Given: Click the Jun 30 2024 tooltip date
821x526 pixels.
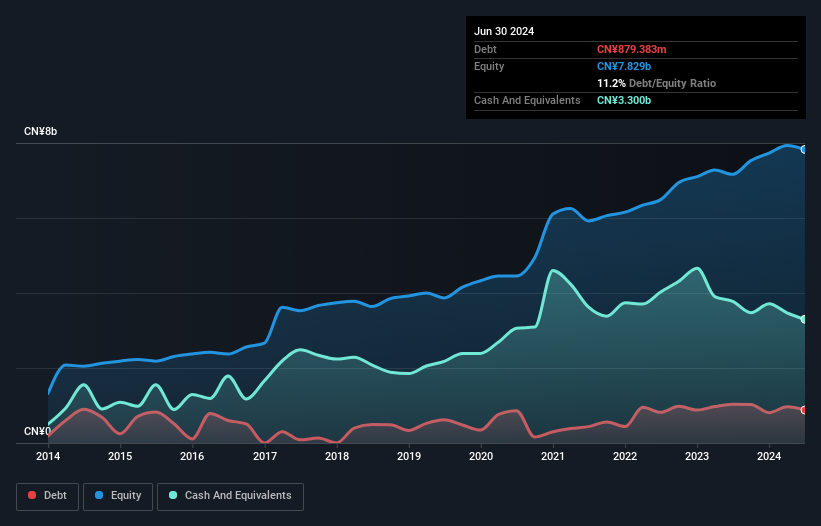Looking at the screenshot, I should point(504,31).
